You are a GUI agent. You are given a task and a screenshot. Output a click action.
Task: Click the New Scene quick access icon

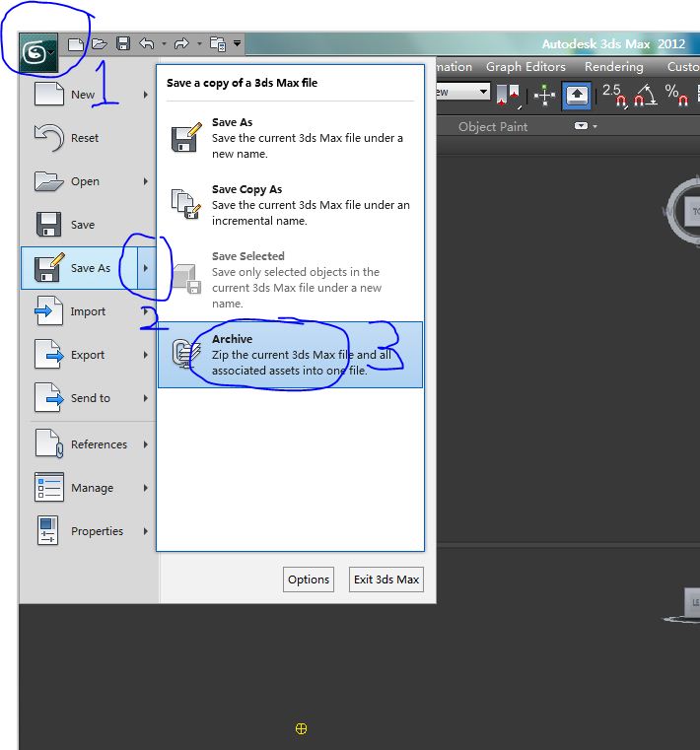pos(76,44)
